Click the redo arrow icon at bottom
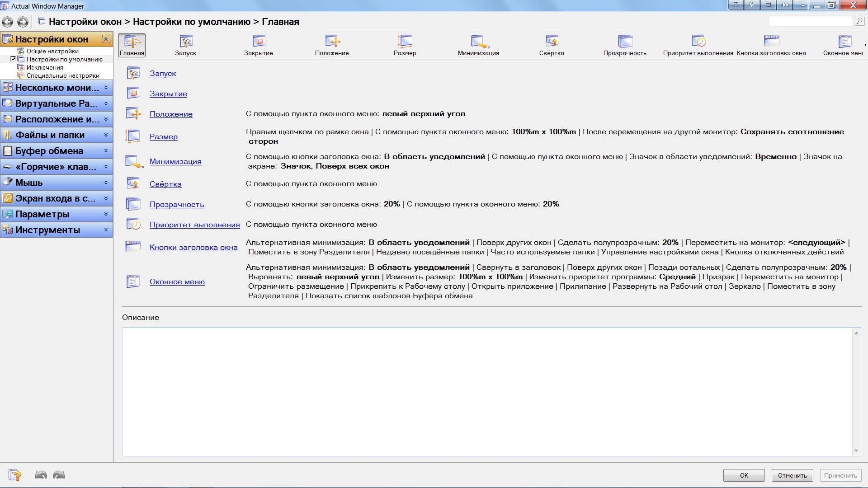Screen dimensions: 868x488 click(x=59, y=475)
